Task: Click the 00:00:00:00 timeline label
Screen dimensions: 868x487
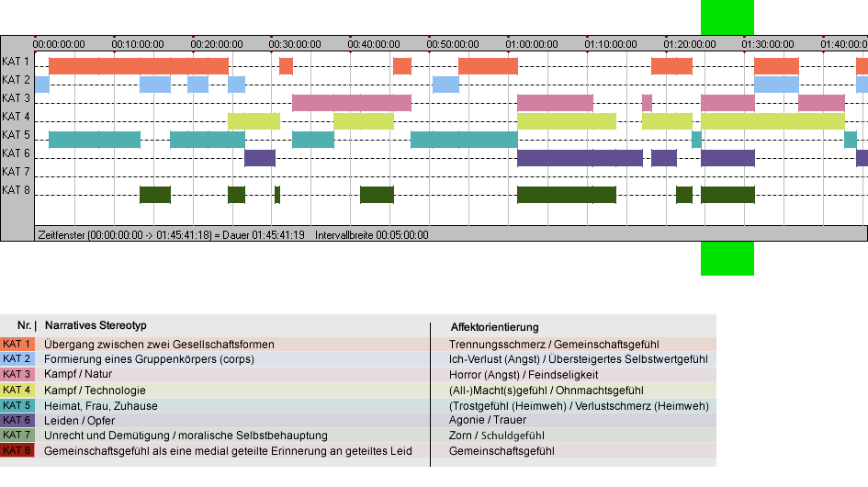Action: 59,44
